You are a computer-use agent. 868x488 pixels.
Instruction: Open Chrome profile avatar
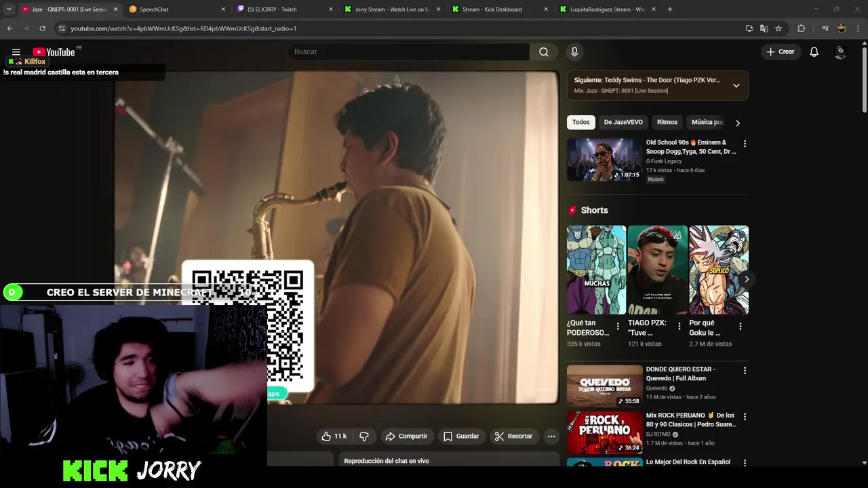pyautogui.click(x=842, y=28)
